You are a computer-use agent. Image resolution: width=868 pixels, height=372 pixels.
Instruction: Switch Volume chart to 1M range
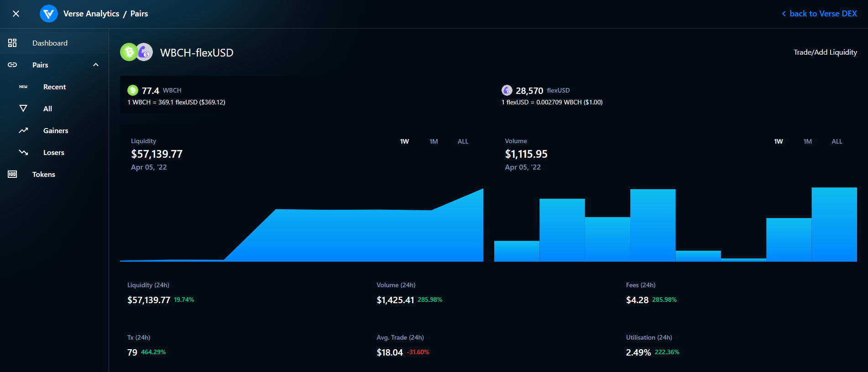coord(808,141)
